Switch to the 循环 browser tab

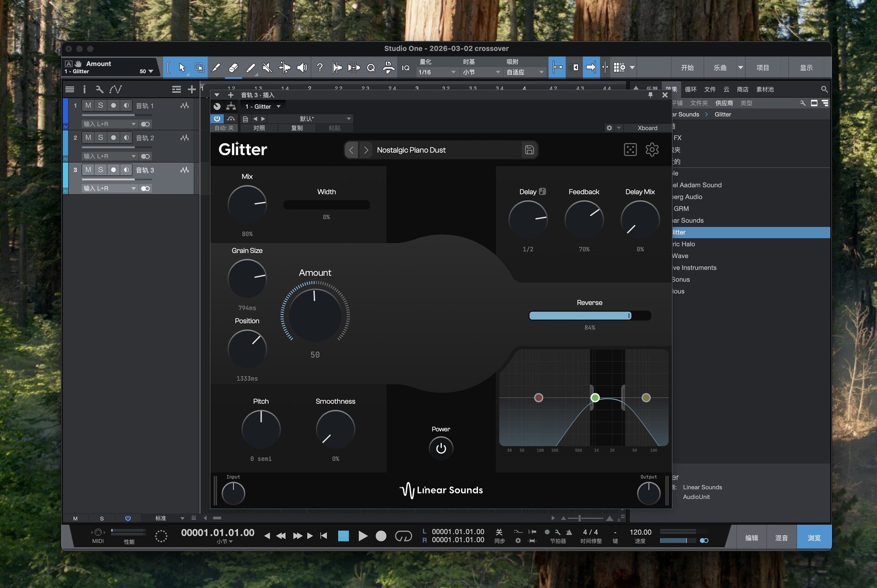tap(690, 89)
